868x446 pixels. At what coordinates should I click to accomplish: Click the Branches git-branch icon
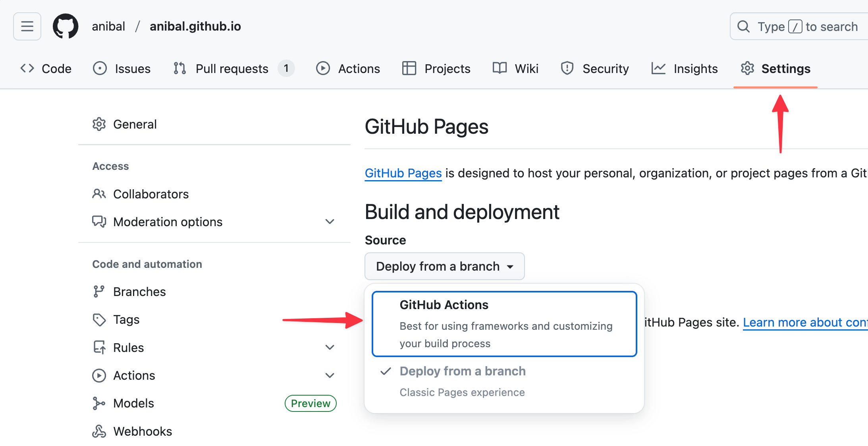[99, 292]
